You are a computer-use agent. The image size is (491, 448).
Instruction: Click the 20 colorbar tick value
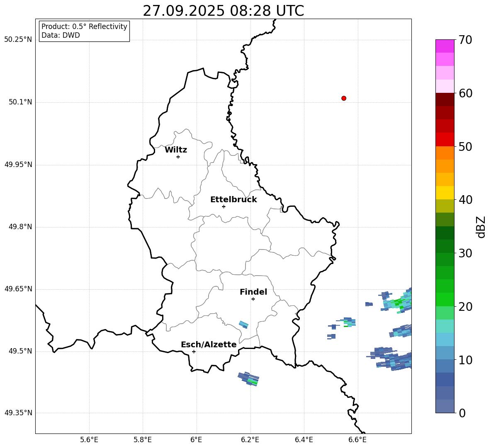(x=465, y=307)
